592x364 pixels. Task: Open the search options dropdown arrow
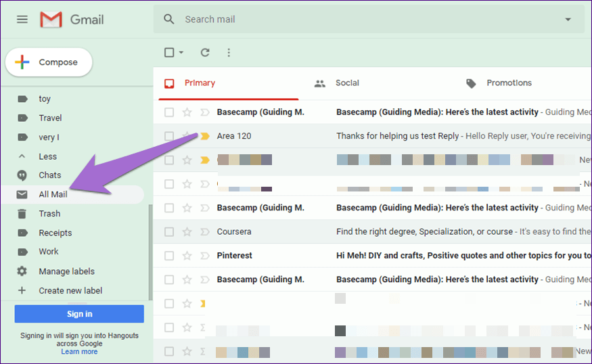pos(568,19)
